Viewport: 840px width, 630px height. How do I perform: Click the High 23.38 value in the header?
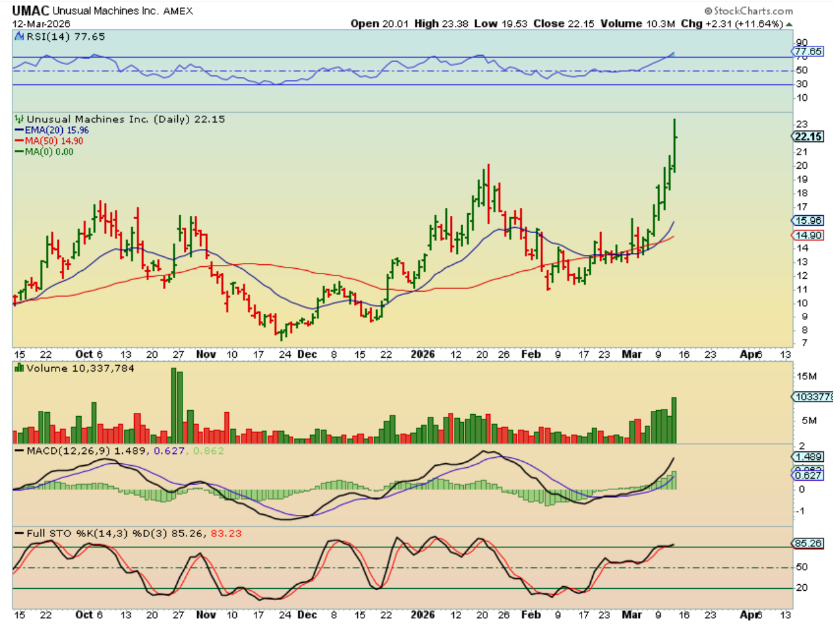click(442, 24)
